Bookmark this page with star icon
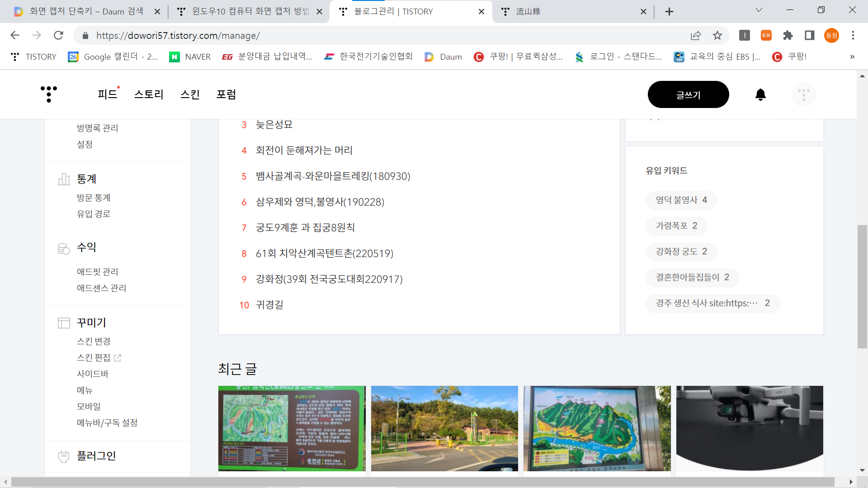The height and width of the screenshot is (488, 868). point(717,35)
